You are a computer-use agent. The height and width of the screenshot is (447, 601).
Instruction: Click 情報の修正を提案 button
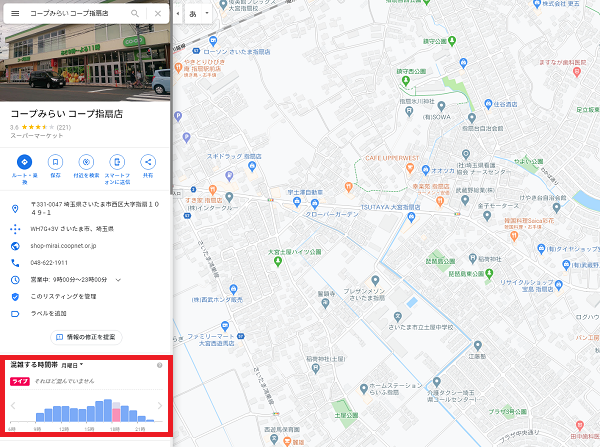point(86,337)
